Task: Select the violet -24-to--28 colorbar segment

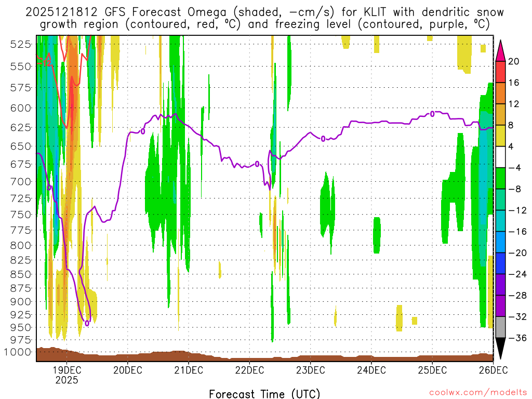Action: pyautogui.click(x=500, y=285)
